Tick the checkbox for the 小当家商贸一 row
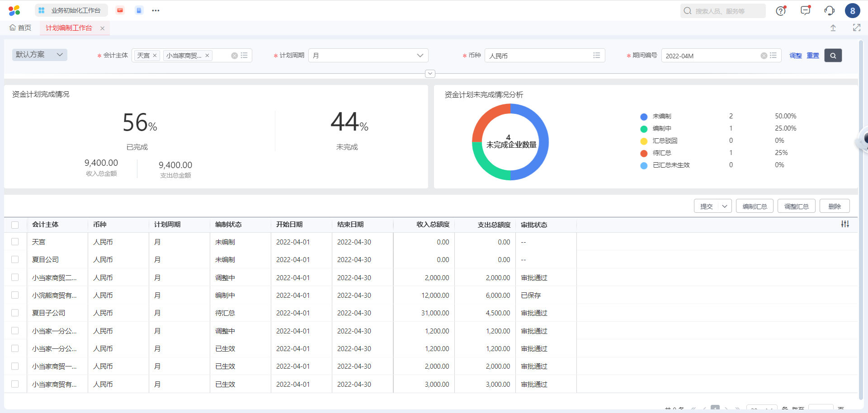The width and height of the screenshot is (868, 413). pos(15,366)
